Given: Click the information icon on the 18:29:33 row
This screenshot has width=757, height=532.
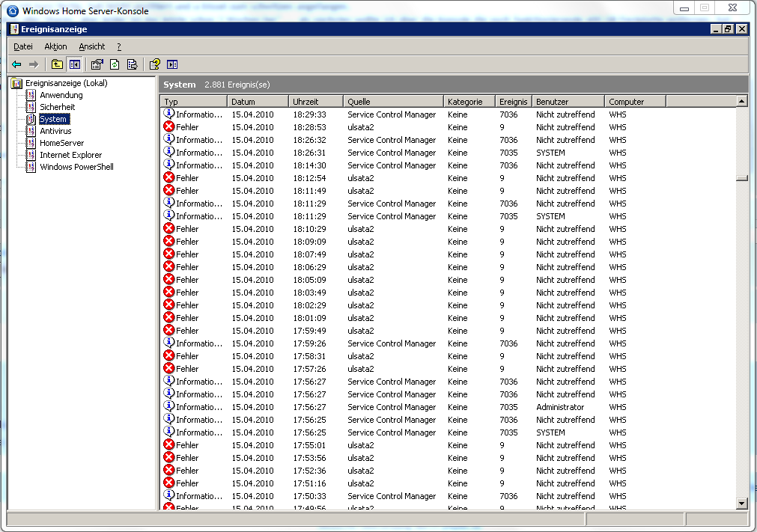Looking at the screenshot, I should click(169, 114).
